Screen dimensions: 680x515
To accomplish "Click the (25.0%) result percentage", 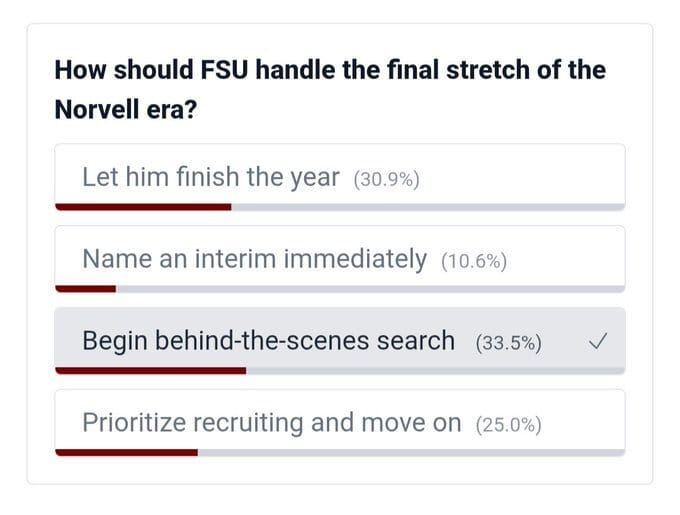I will click(509, 425).
